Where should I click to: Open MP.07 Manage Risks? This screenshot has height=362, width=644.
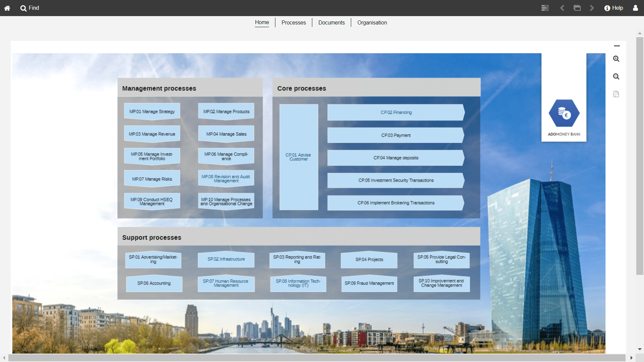(152, 178)
